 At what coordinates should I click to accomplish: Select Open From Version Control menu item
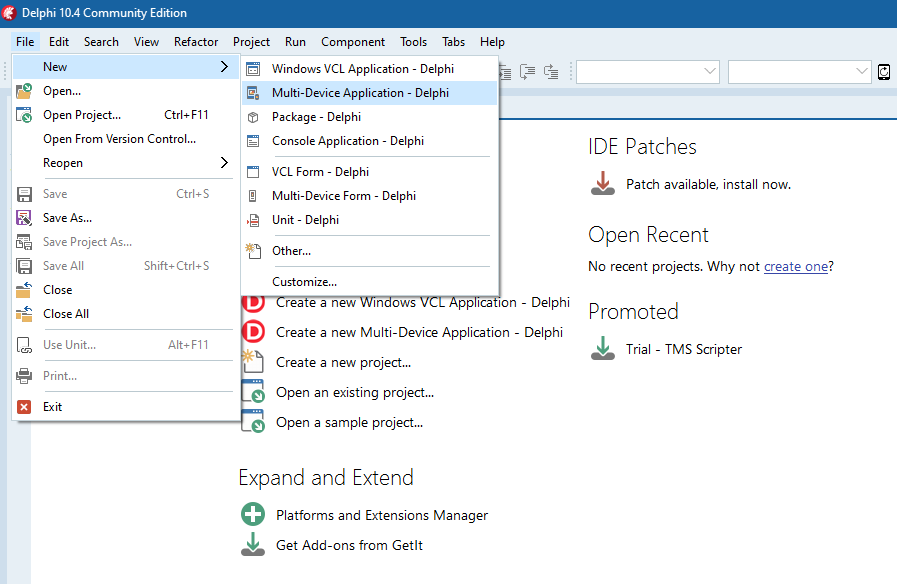126,139
